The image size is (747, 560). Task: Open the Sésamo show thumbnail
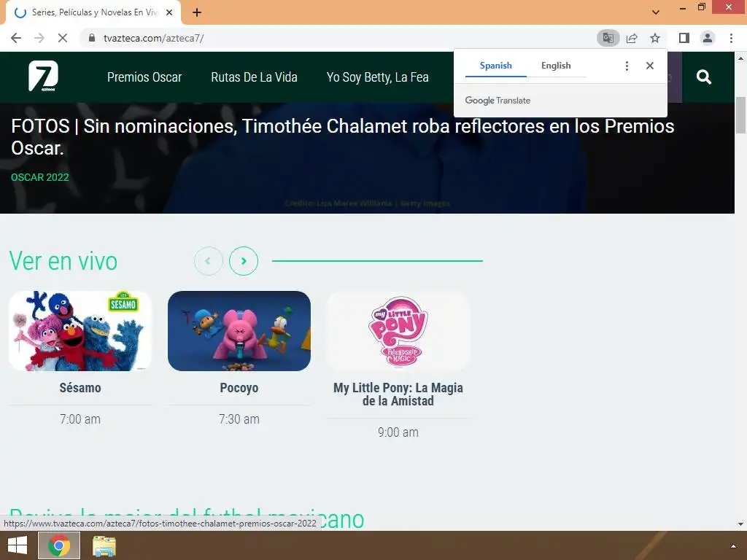[80, 331]
